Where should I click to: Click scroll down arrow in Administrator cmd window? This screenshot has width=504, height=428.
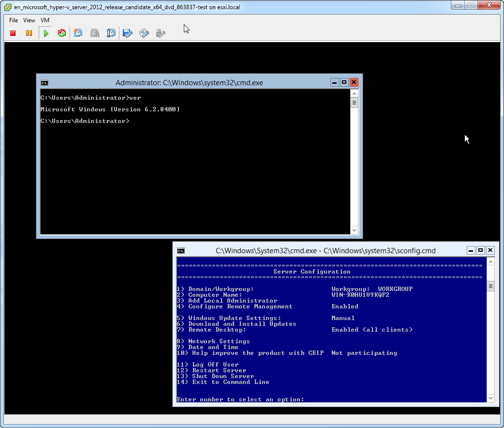coord(354,230)
